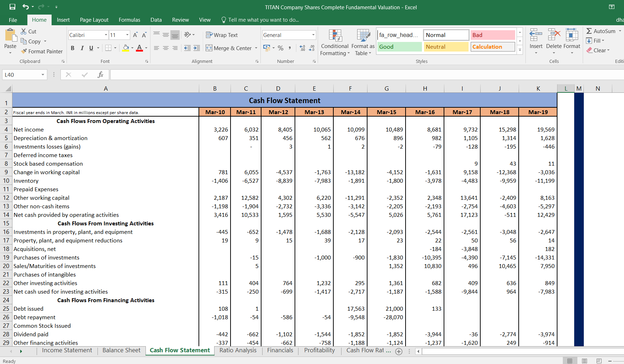Apply the Bad cell style
The height and width of the screenshot is (364, 624).
[x=493, y=35]
